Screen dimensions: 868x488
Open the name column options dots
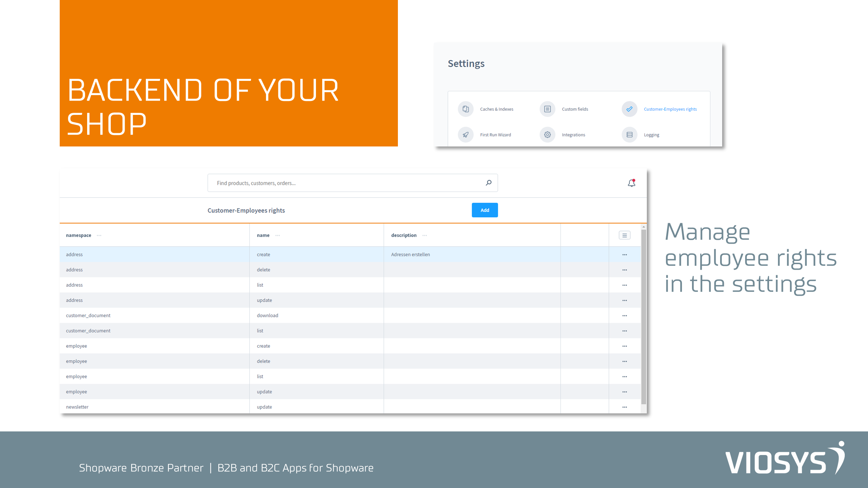[278, 235]
